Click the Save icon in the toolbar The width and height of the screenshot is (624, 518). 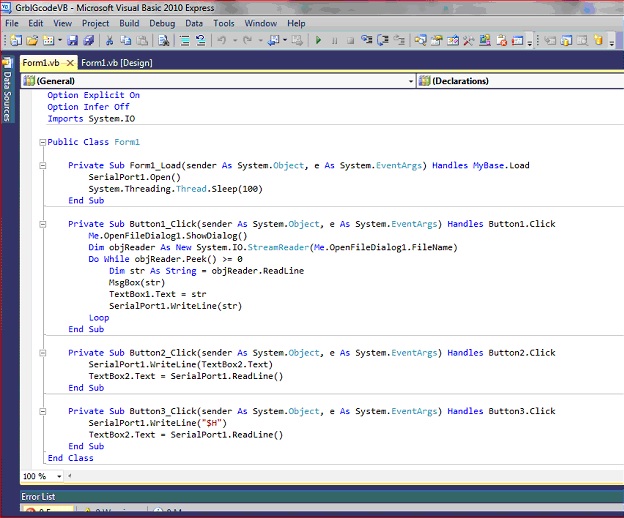click(x=72, y=41)
